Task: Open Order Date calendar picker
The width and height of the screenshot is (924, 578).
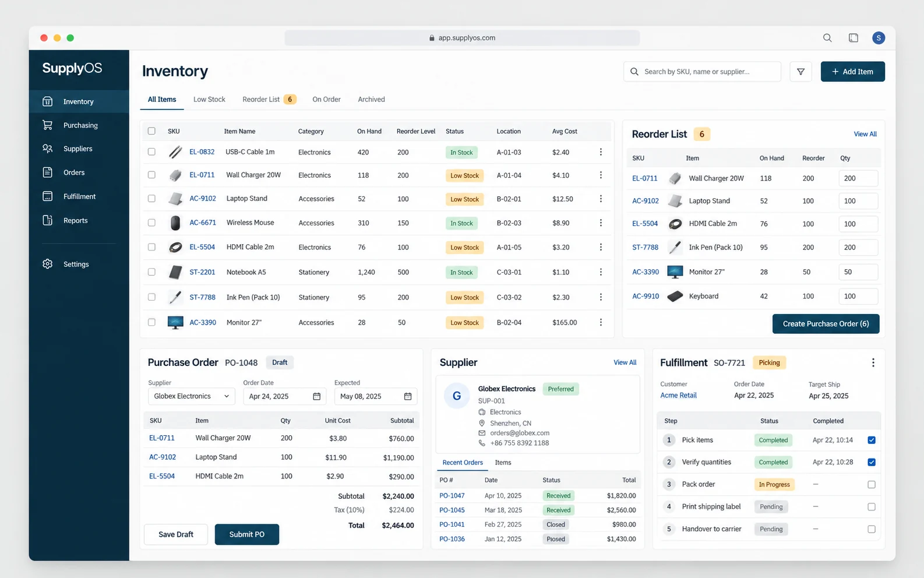Action: click(317, 396)
